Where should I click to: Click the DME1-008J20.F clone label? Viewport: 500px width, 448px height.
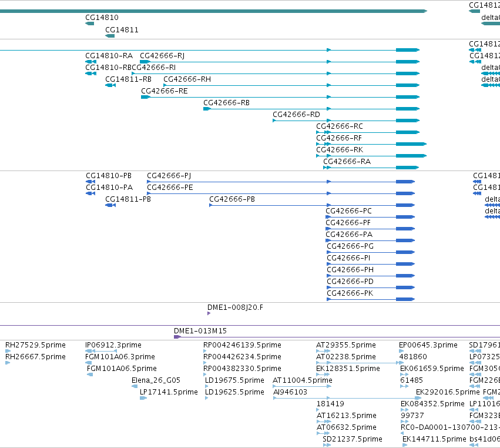tap(236, 307)
